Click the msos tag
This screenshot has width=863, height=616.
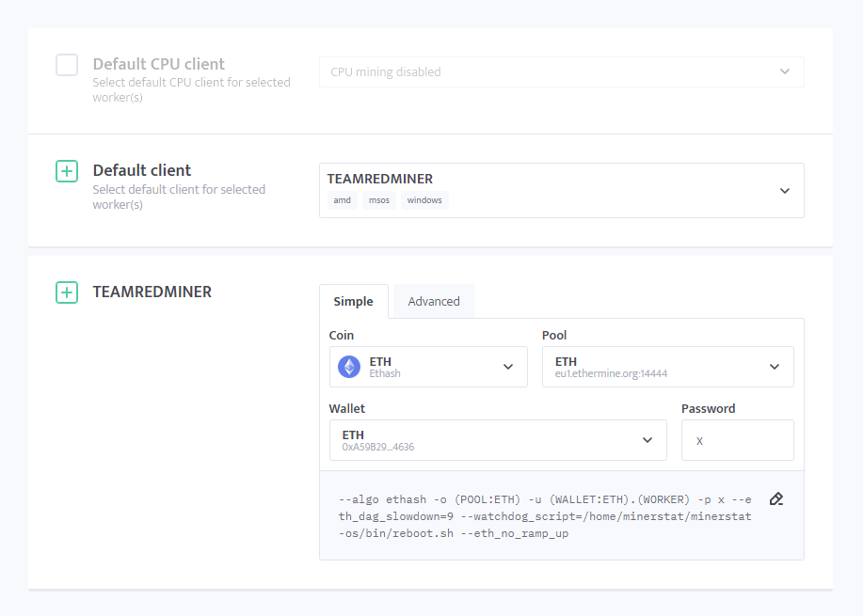pos(379,200)
